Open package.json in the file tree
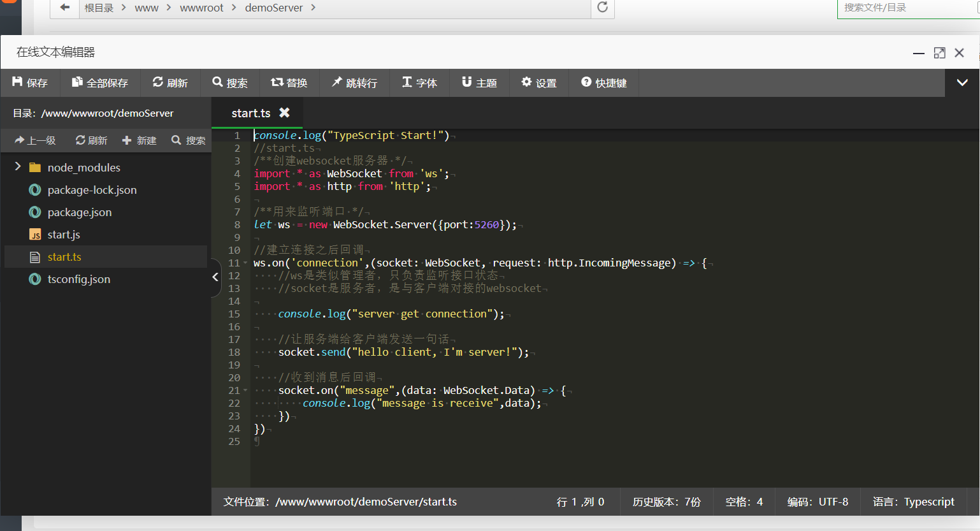Screen dimensions: 980x531 tap(80, 212)
